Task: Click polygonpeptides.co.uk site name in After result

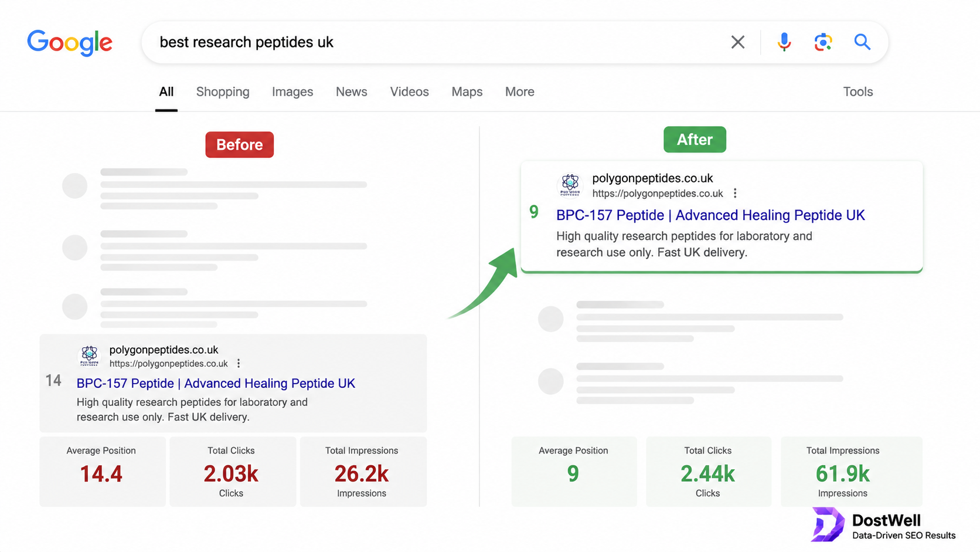Action: point(653,178)
